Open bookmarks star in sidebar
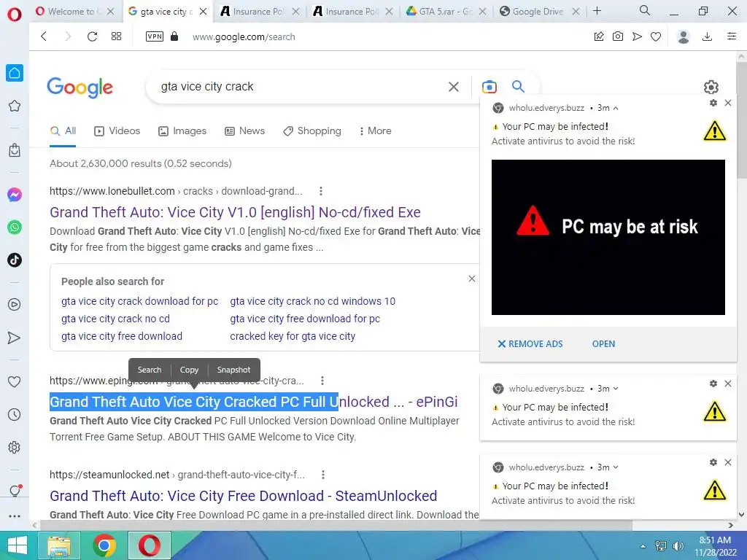747x560 pixels. [15, 106]
